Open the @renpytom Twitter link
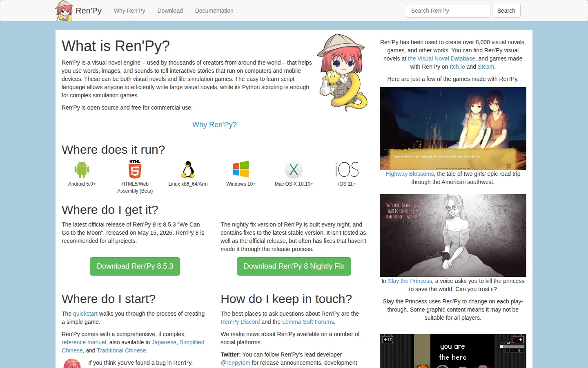Image resolution: width=588 pixels, height=368 pixels. [x=236, y=363]
